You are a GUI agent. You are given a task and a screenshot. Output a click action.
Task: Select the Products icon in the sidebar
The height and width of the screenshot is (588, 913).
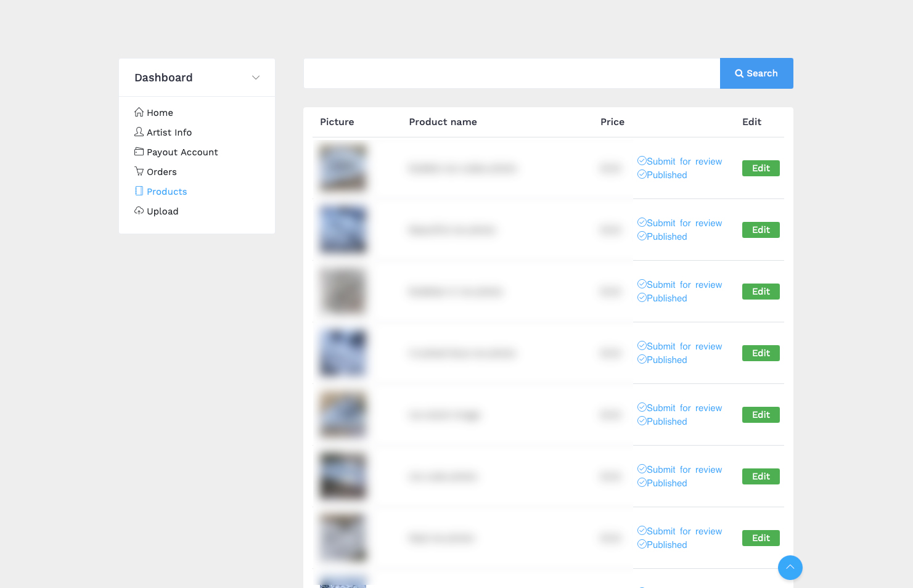pyautogui.click(x=139, y=191)
